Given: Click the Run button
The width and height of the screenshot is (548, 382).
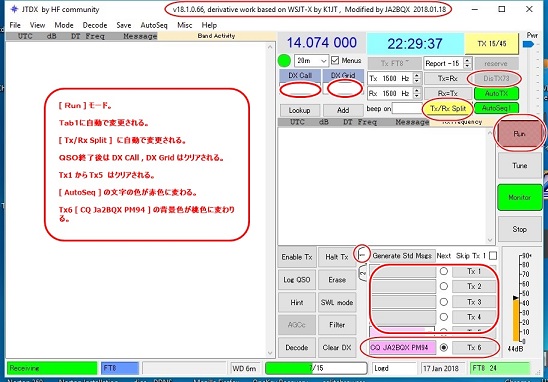Looking at the screenshot, I should (519, 134).
